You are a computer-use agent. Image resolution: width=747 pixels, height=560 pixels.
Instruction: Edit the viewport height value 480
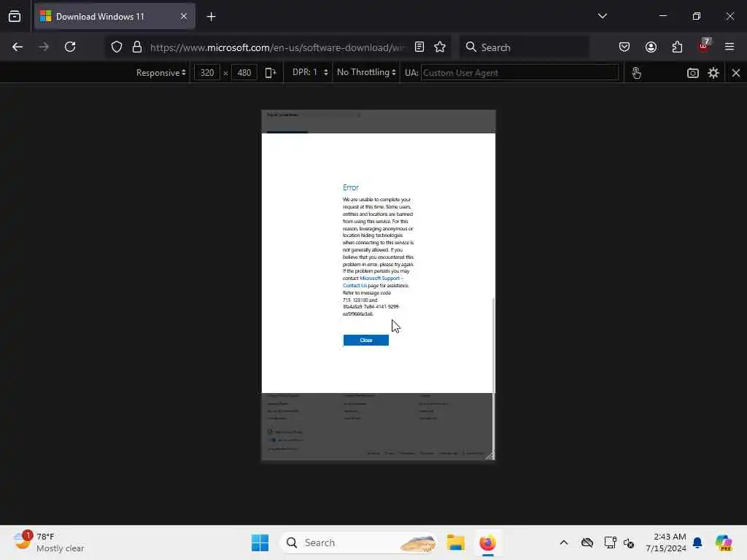(x=244, y=73)
